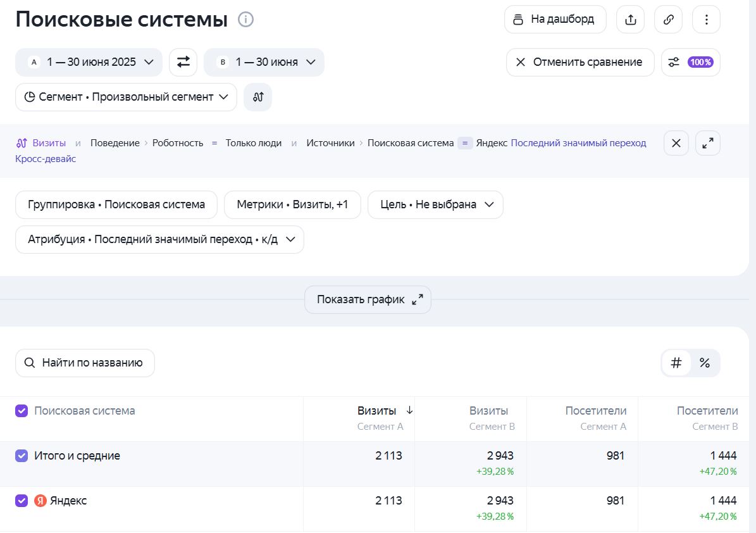
Task: Copy report link via chain icon
Action: click(668, 20)
